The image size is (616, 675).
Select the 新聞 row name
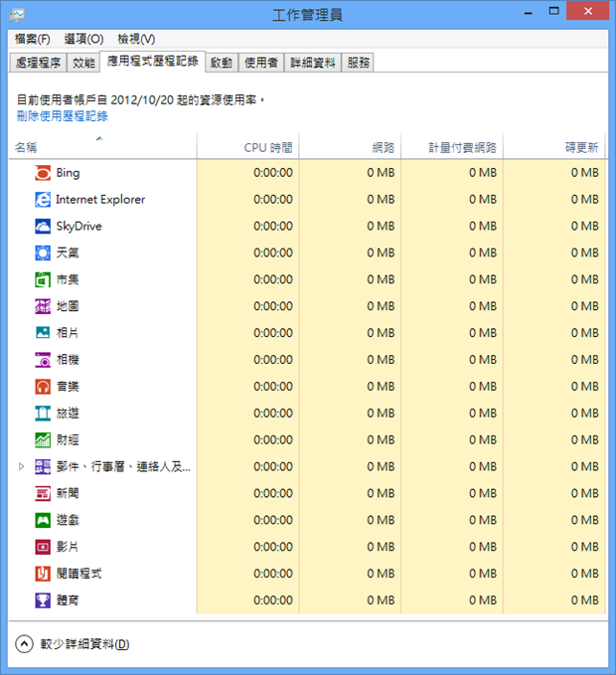[68, 493]
